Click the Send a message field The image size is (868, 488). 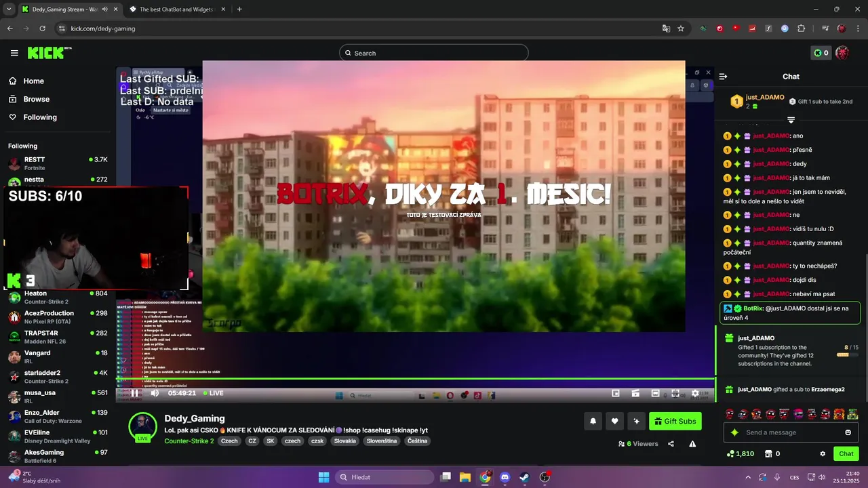tap(791, 432)
